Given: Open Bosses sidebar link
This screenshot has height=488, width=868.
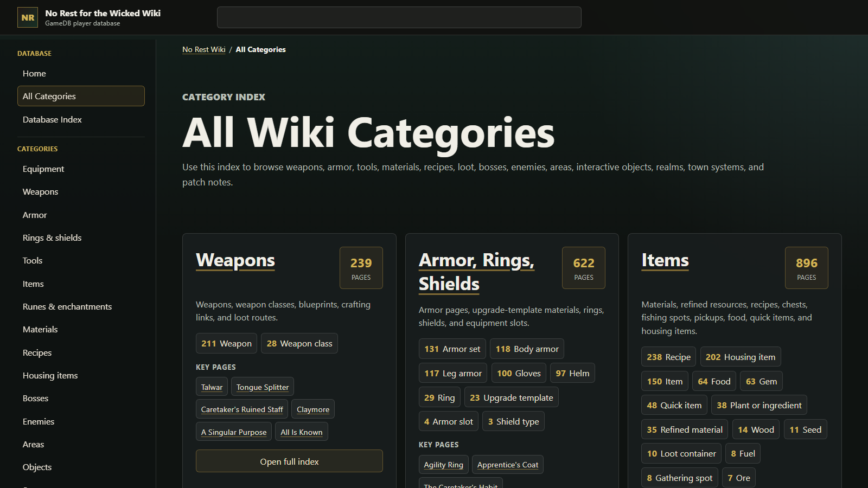Looking at the screenshot, I should pyautogui.click(x=81, y=398).
